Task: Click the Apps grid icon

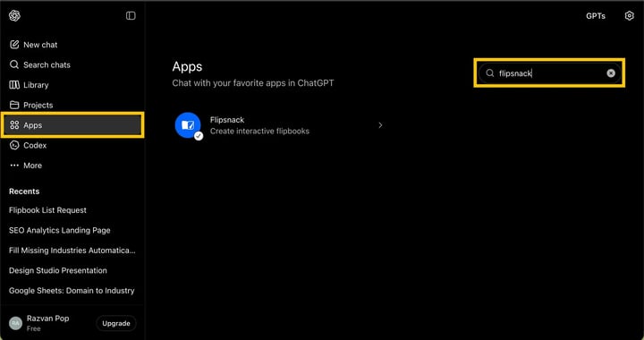Action: pos(14,125)
